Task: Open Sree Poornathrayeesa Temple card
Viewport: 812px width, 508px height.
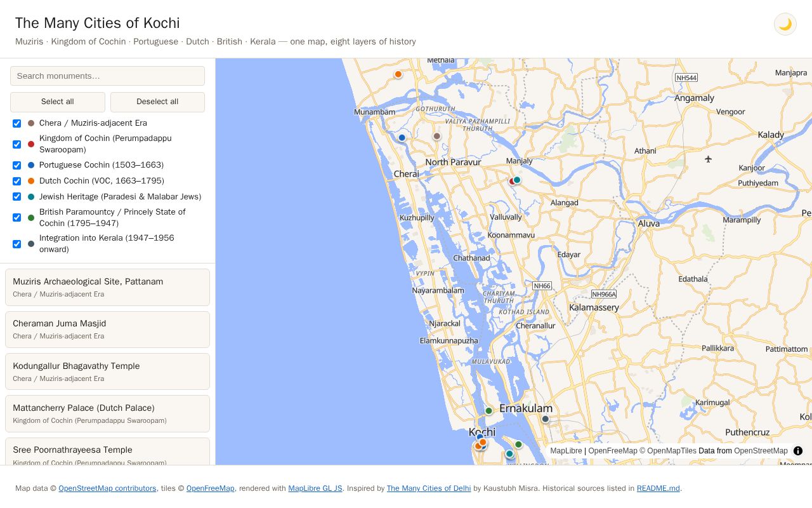Action: tap(107, 451)
